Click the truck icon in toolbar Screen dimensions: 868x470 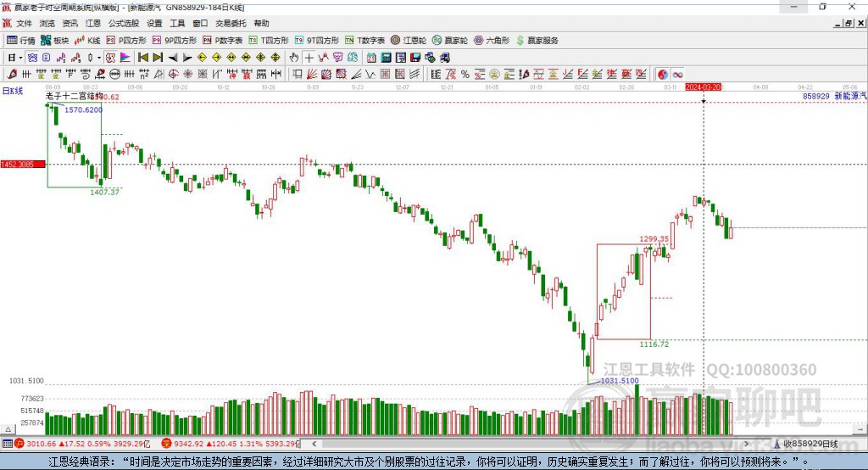[444, 58]
